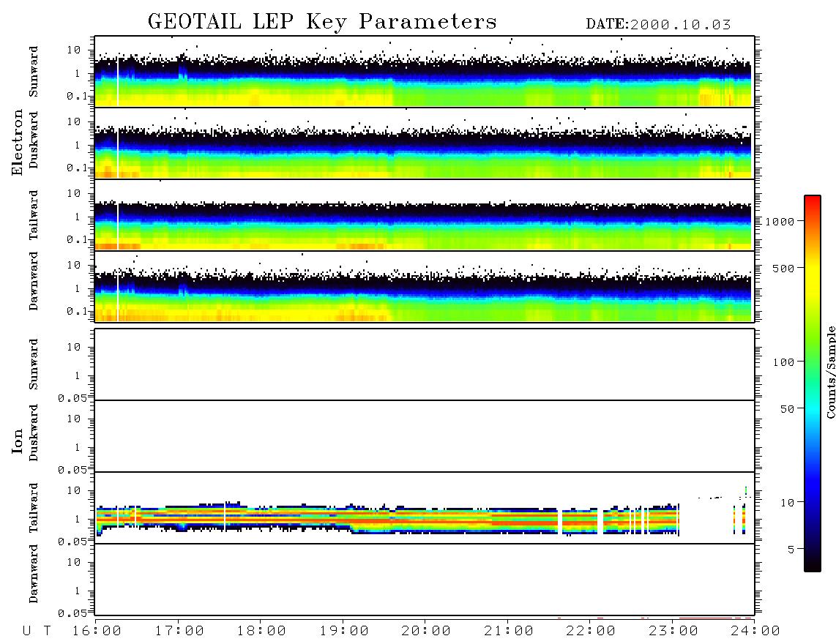Select the Electron "Sunward" axis label
Screen dimensions: 836x644
point(34,72)
